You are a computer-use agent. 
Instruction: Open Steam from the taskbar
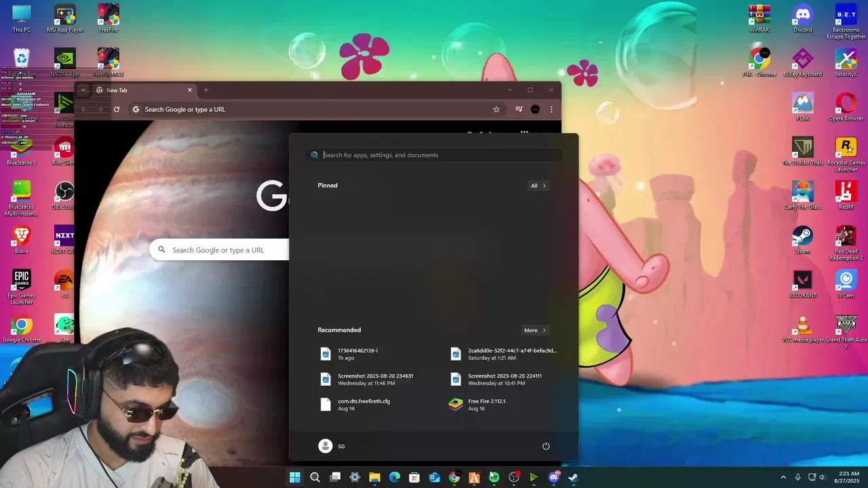point(573,477)
